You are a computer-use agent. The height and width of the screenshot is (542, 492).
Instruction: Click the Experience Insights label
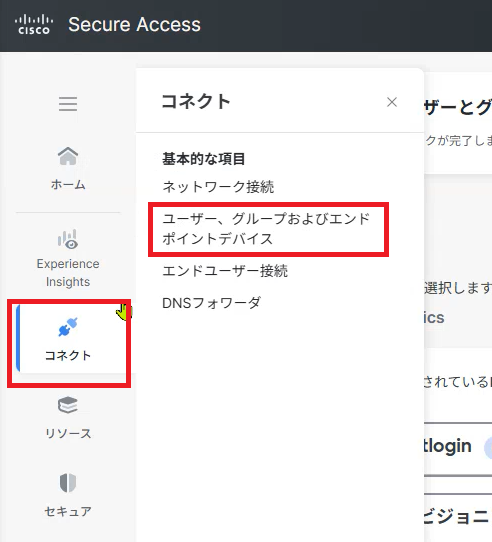(68, 273)
